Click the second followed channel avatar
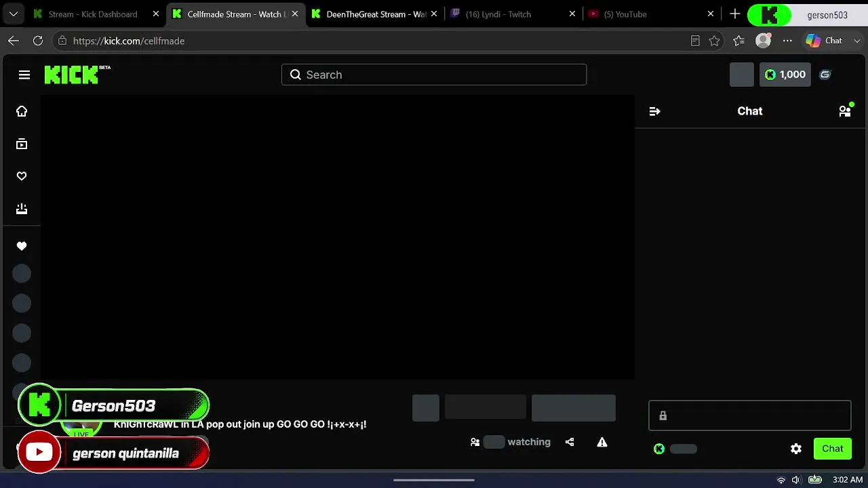 point(22,304)
